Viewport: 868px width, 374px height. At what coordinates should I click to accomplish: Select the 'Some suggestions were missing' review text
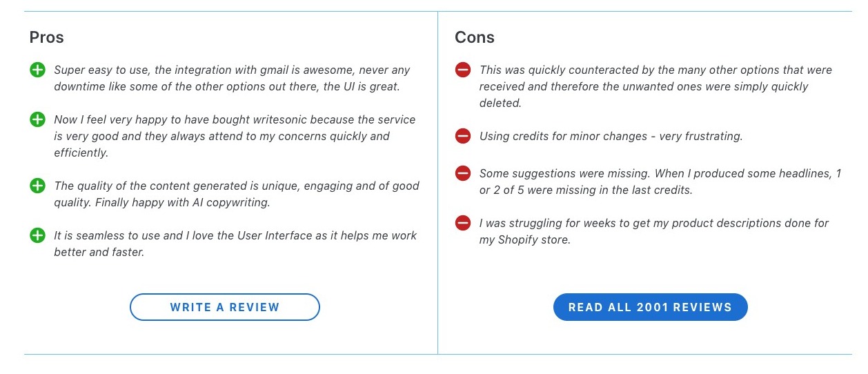(660, 181)
